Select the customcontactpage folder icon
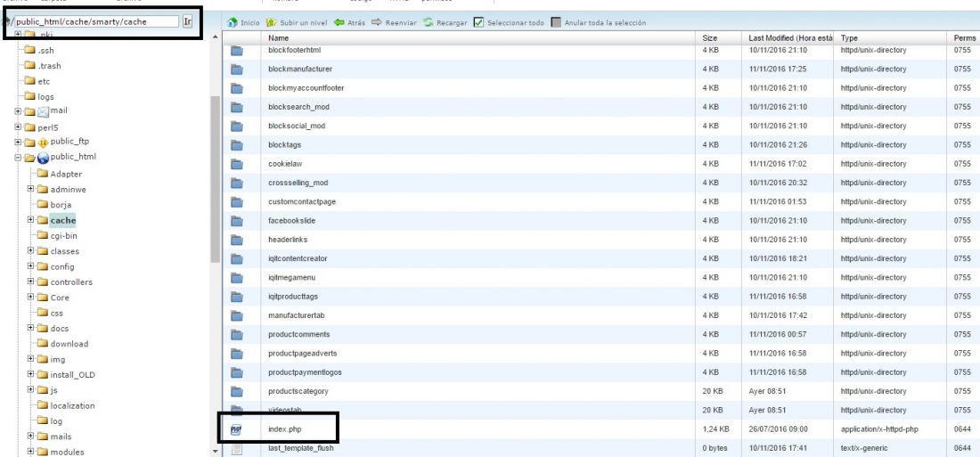The image size is (980, 457). 236,202
